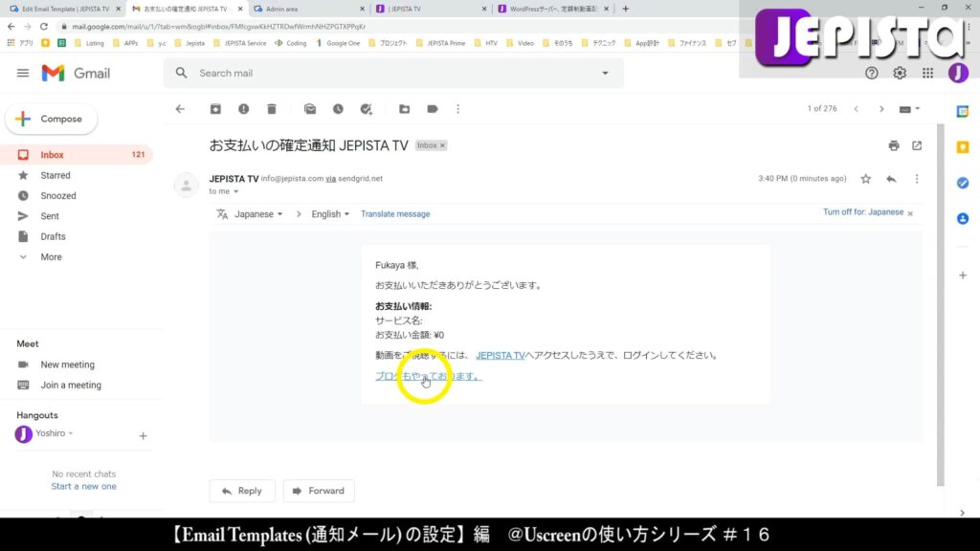This screenshot has width=980, height=551.
Task: Delete this email with the trash icon
Action: click(271, 109)
